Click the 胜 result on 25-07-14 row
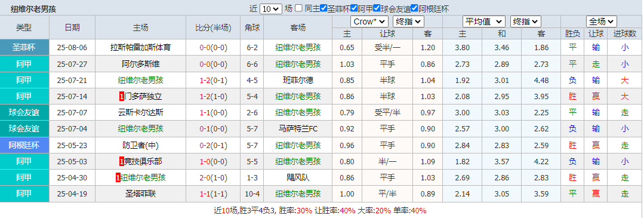This screenshot has width=644, height=218. (572, 97)
